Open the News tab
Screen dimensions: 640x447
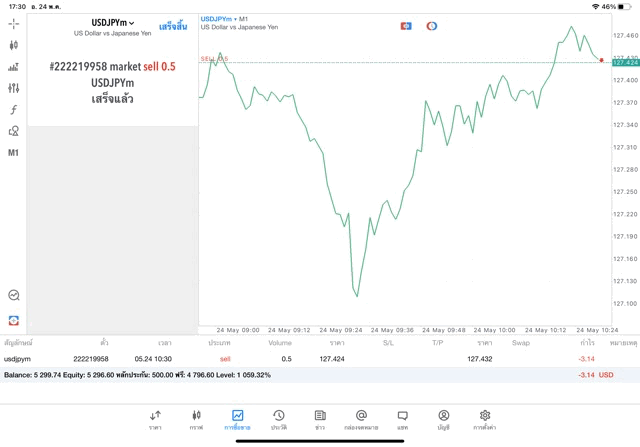point(320,419)
